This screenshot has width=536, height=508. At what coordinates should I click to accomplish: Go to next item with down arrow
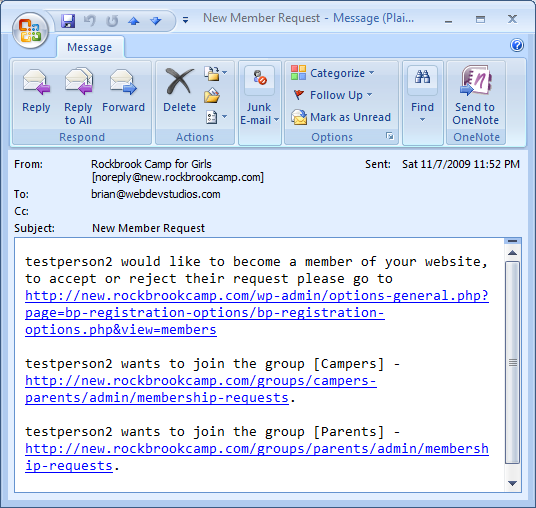click(156, 21)
